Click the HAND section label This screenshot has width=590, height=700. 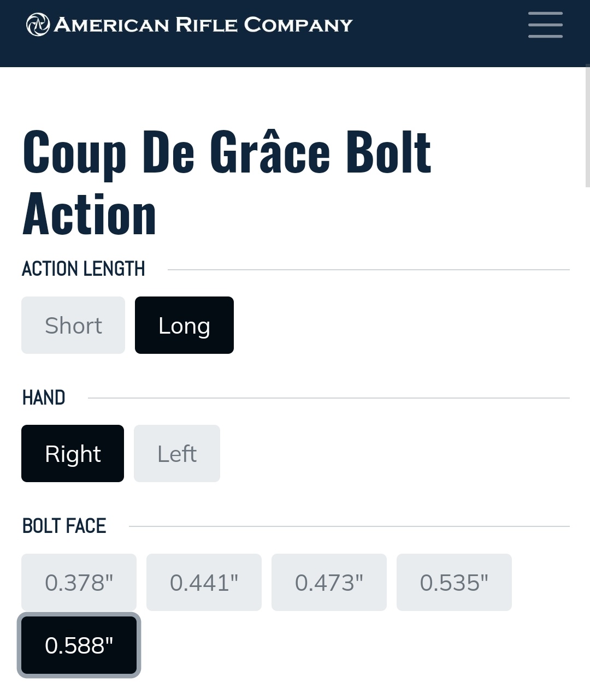click(44, 398)
